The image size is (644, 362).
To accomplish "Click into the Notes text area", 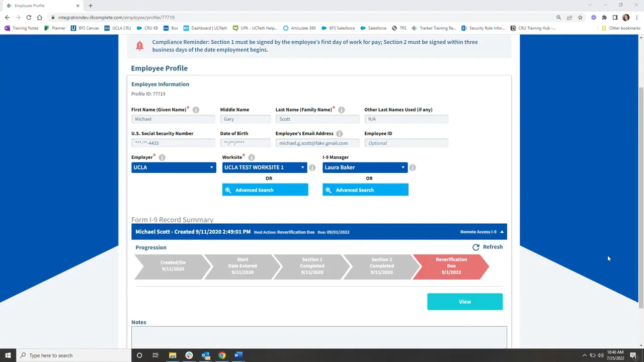I will pyautogui.click(x=319, y=337).
